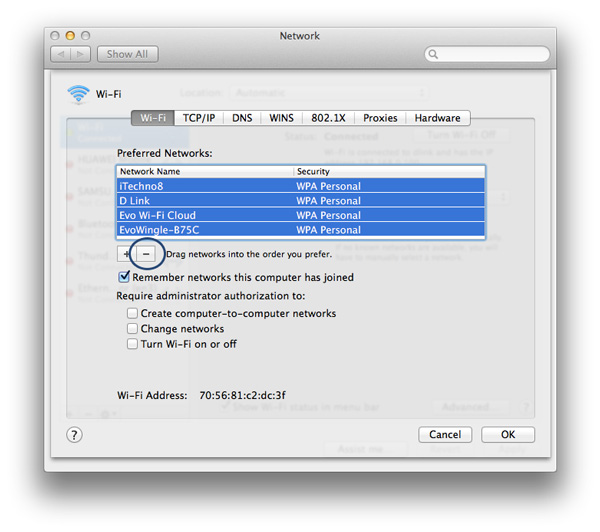The image size is (600, 532).
Task: Click the search magnifier icon
Action: click(x=433, y=54)
